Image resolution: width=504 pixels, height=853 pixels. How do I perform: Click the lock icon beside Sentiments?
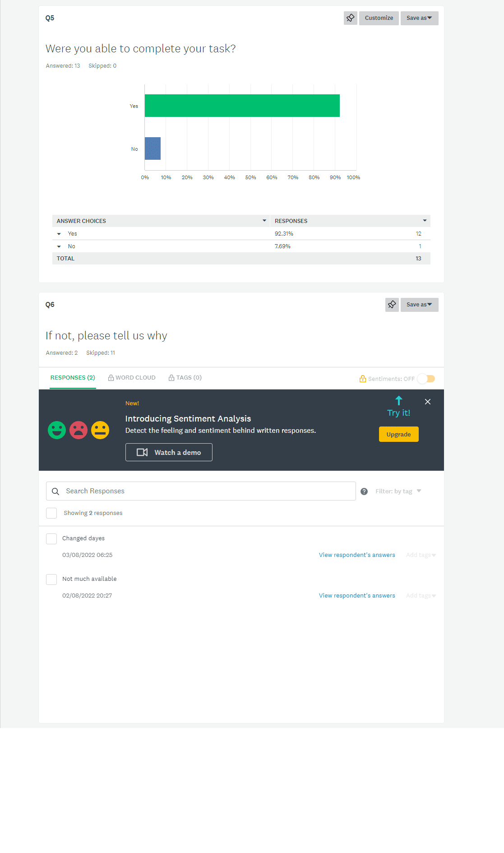[x=363, y=379]
